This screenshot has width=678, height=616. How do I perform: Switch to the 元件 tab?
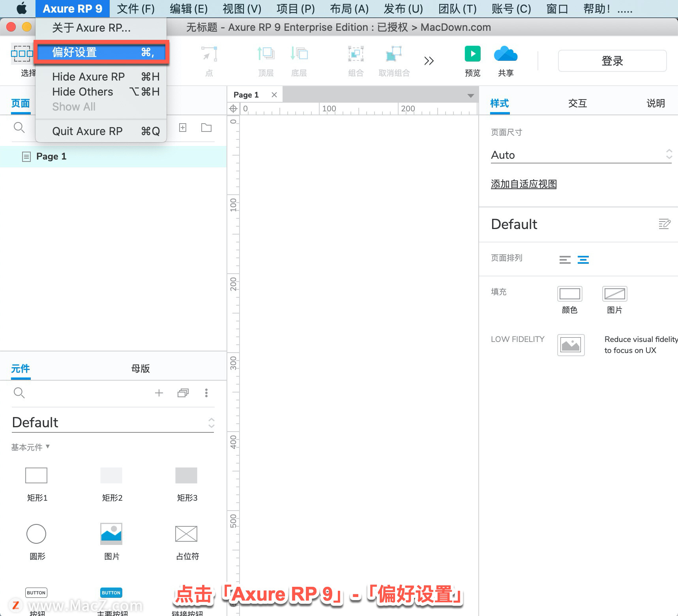(x=21, y=368)
